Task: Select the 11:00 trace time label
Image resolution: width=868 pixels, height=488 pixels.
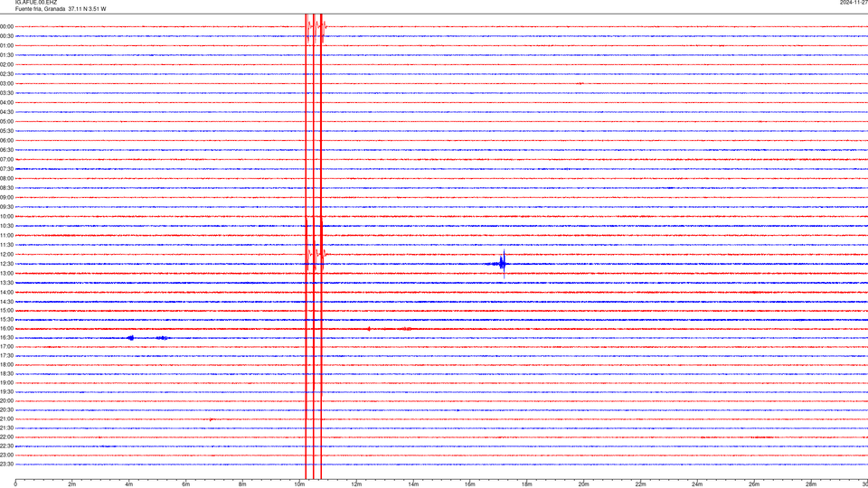Action: [x=6, y=236]
